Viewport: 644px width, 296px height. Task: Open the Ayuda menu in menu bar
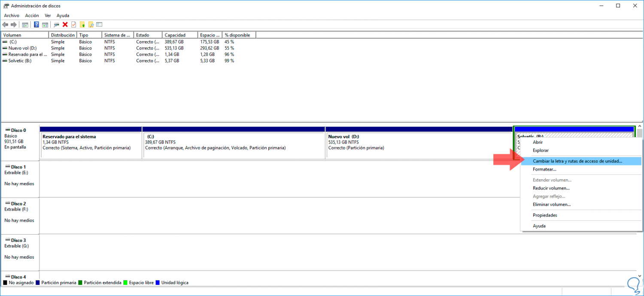pos(63,15)
